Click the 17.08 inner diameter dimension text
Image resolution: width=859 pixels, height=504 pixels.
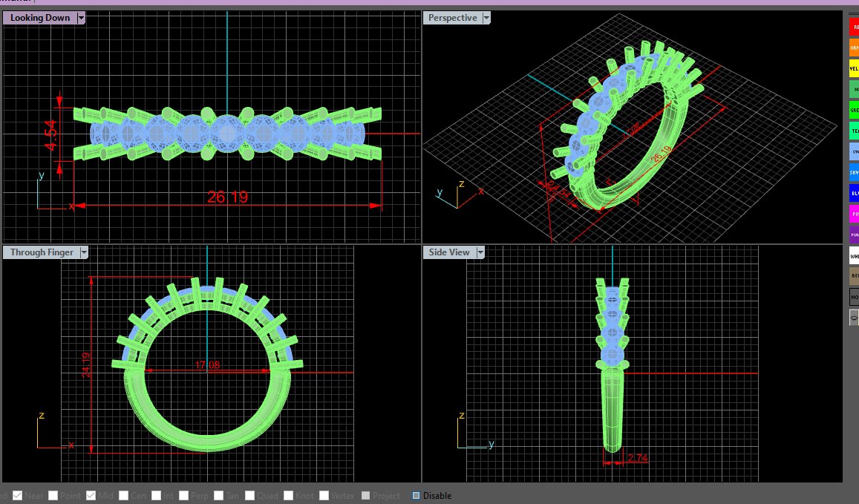207,365
